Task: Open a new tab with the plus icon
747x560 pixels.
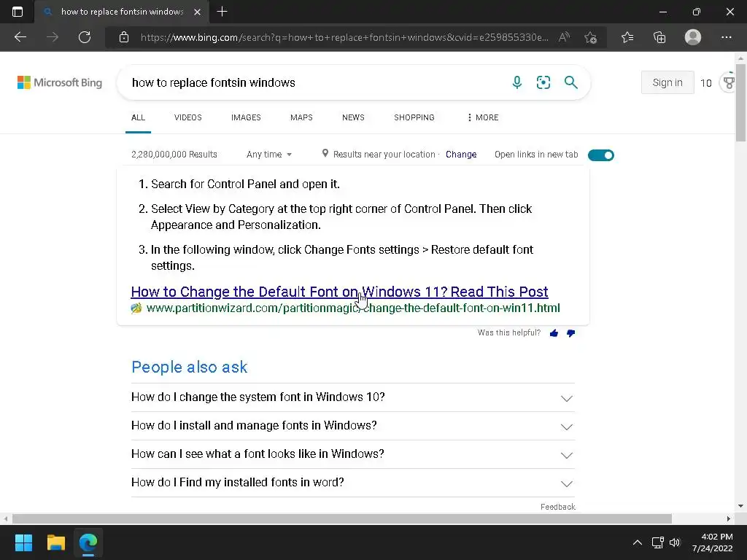Action: [x=222, y=12]
